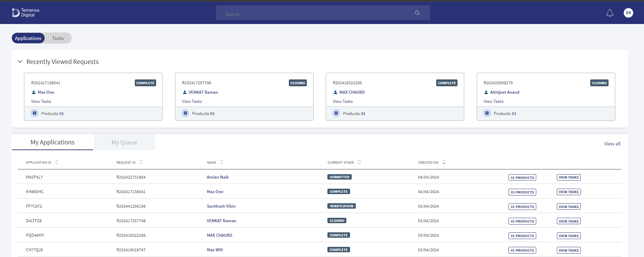Click the Temenos Digital logo

point(26,13)
